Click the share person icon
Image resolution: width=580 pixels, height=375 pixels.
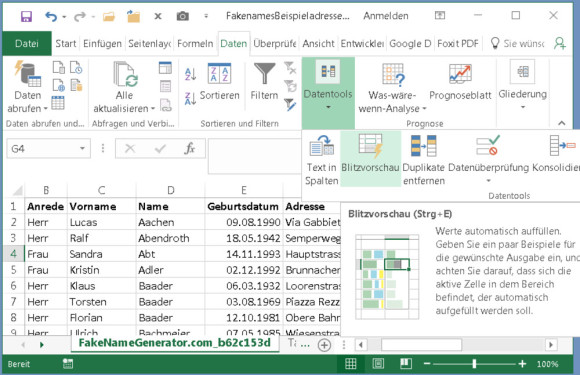560,43
